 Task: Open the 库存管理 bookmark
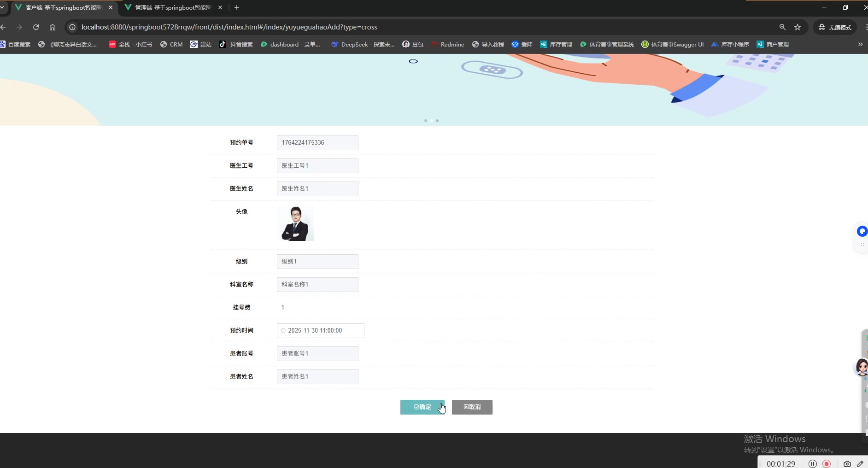tap(556, 44)
